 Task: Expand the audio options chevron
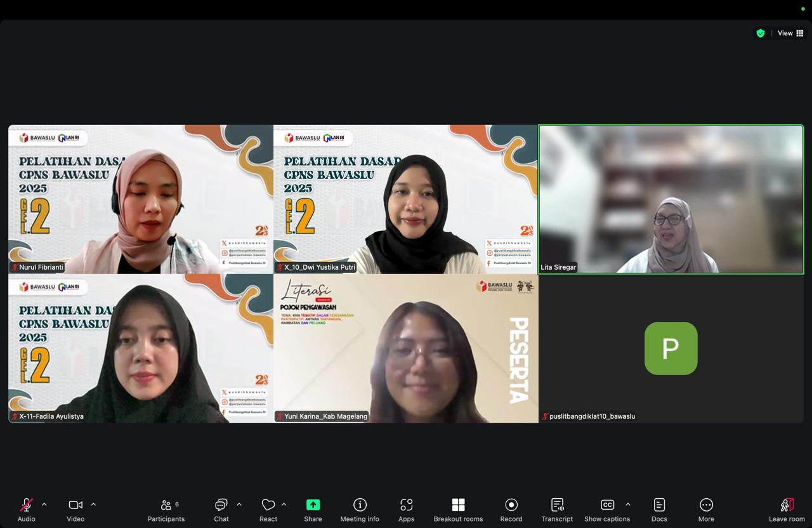(44, 505)
